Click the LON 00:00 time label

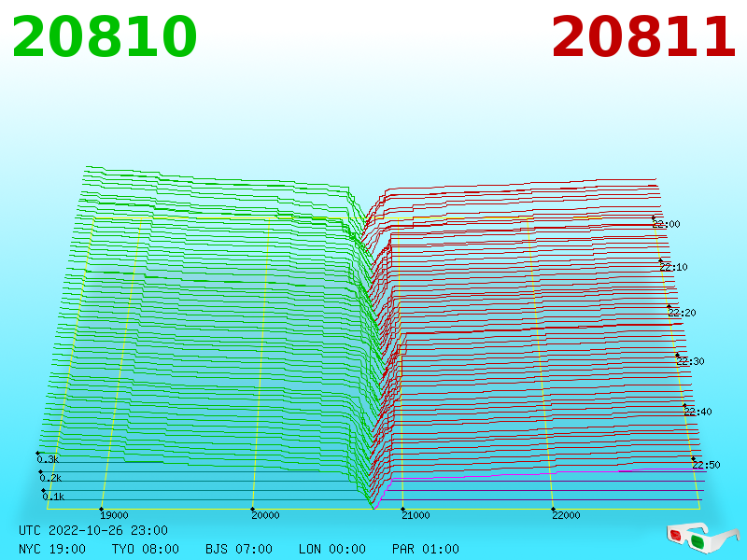[332, 549]
